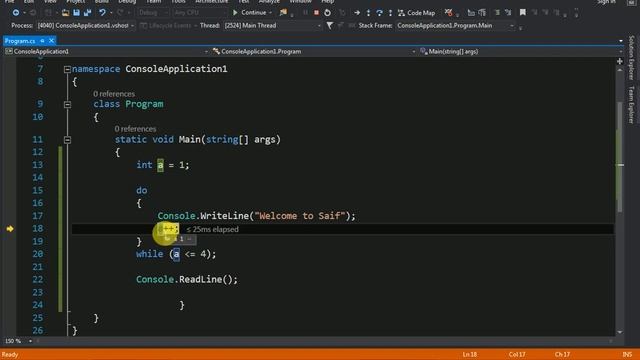Click the Ready status text
Image resolution: width=640 pixels, height=360 pixels.
pos(10,355)
